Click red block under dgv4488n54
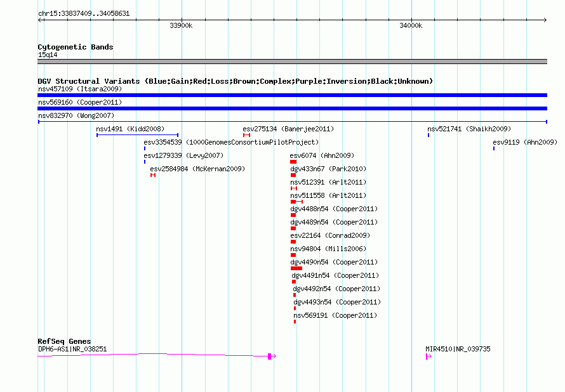 [293, 215]
